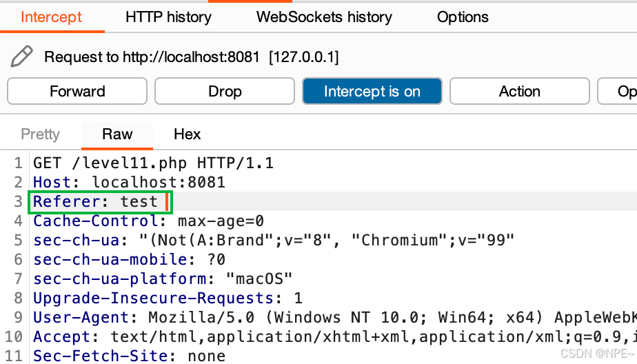Open the Action menu button
Screen dimensions: 637x364
(x=520, y=92)
